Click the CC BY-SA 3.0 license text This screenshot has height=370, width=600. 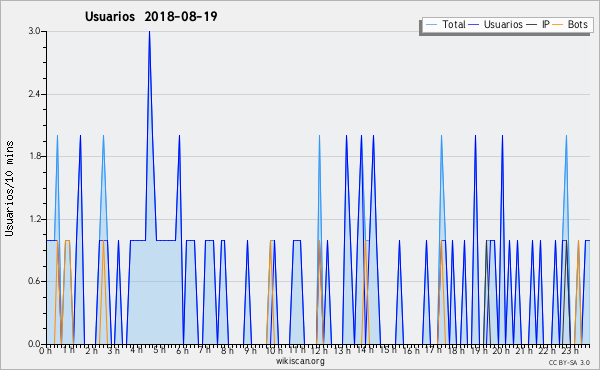(x=569, y=362)
